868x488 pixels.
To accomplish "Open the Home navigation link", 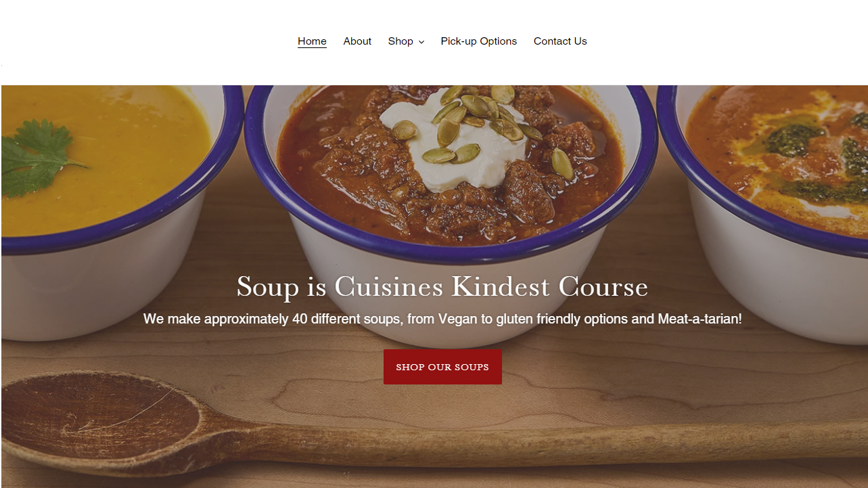I will 312,41.
